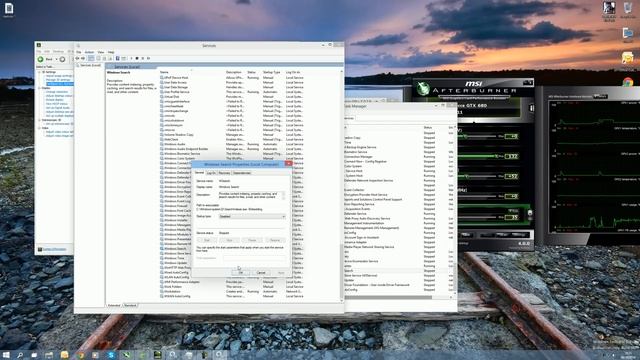The height and width of the screenshot is (360, 640).
Task: Click Services toolbar forward arrow
Action: [x=83, y=58]
